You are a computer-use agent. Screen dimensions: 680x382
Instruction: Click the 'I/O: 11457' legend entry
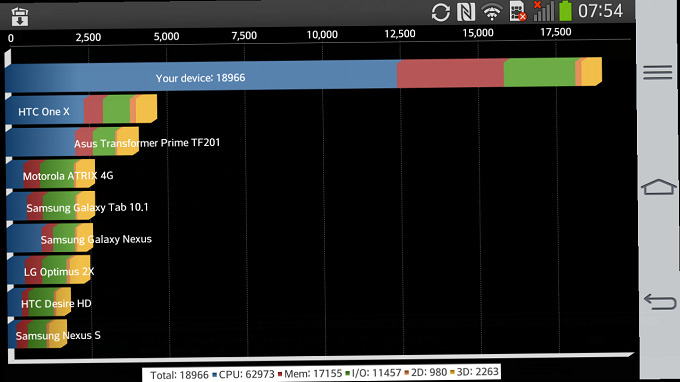pos(373,372)
